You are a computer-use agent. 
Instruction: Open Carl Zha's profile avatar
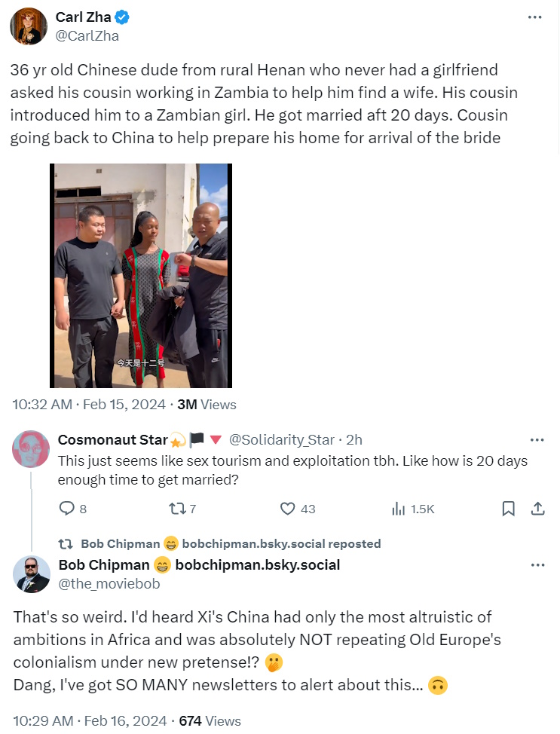[x=29, y=26]
